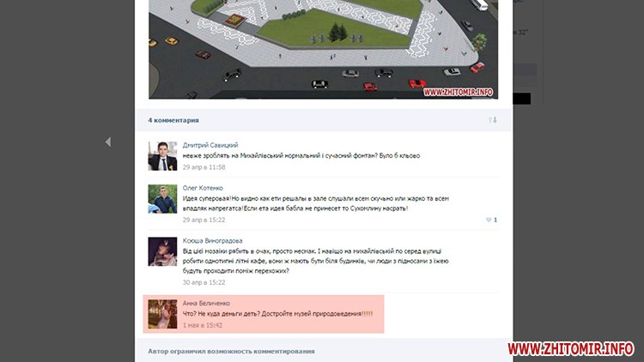This screenshot has width=644, height=362.
Task: Click the previous photo arrow
Action: click(108, 142)
